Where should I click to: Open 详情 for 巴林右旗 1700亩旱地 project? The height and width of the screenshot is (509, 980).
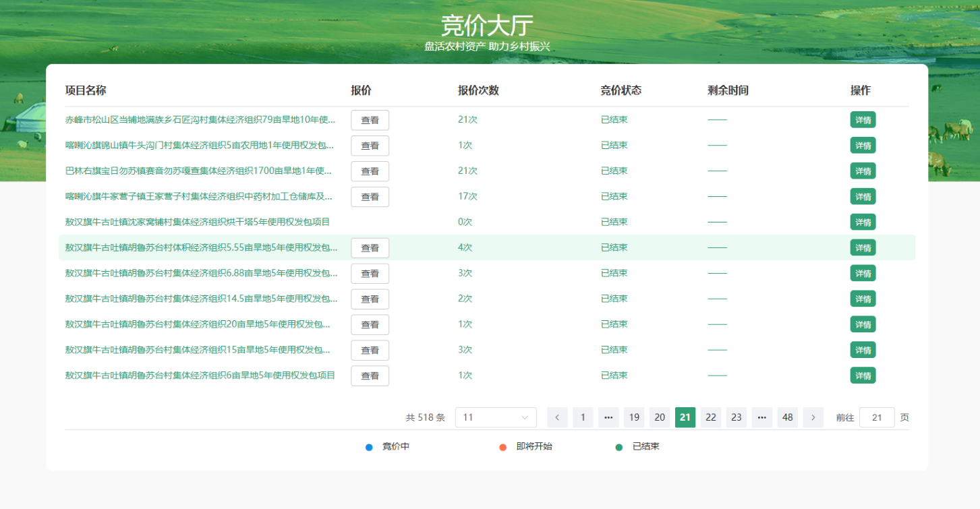click(863, 171)
